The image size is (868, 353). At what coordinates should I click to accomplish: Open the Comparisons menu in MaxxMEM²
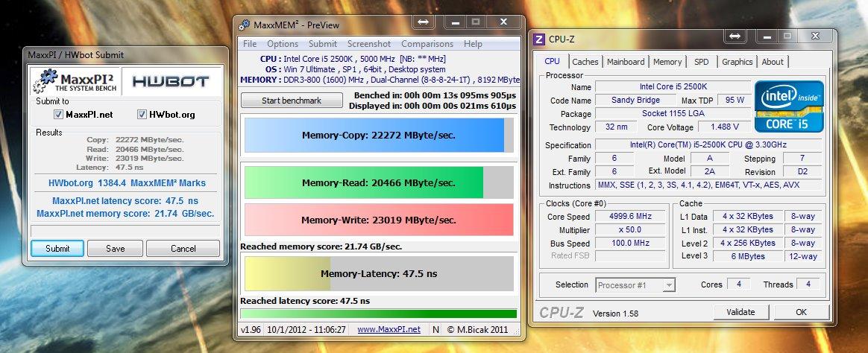click(x=427, y=44)
